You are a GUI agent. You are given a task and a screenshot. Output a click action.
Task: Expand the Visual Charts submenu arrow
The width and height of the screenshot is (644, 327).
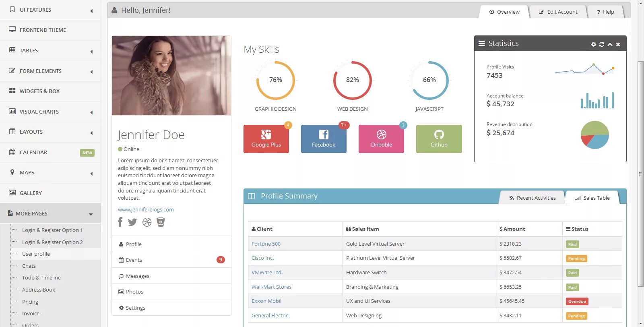(91, 112)
